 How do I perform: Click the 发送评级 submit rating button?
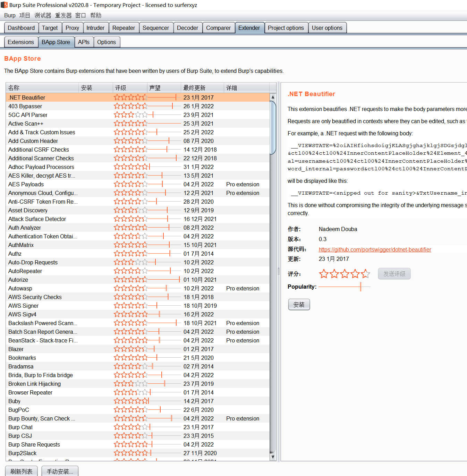(394, 274)
